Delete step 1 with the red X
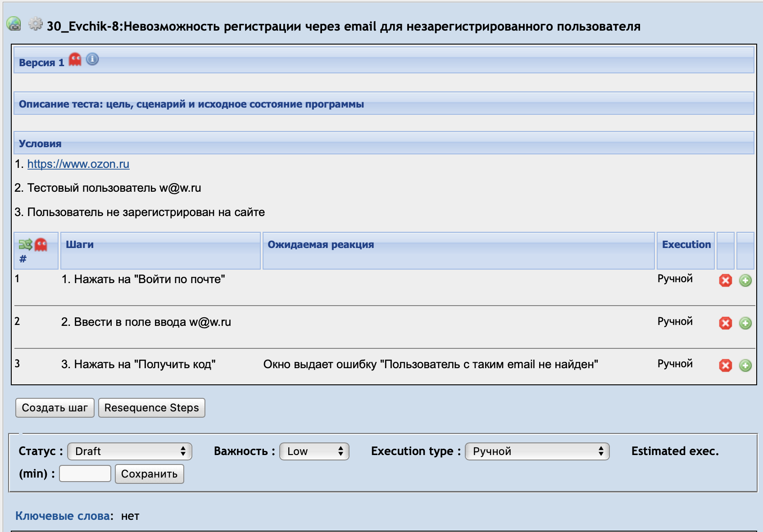763x532 pixels. pos(725,280)
